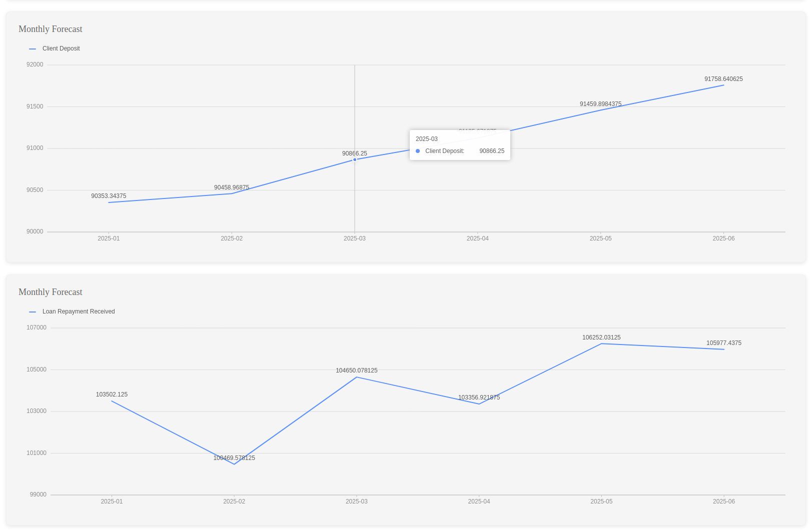The width and height of the screenshot is (811, 532).
Task: Click the tooltip's blue Client Deposit dot
Action: pyautogui.click(x=418, y=151)
